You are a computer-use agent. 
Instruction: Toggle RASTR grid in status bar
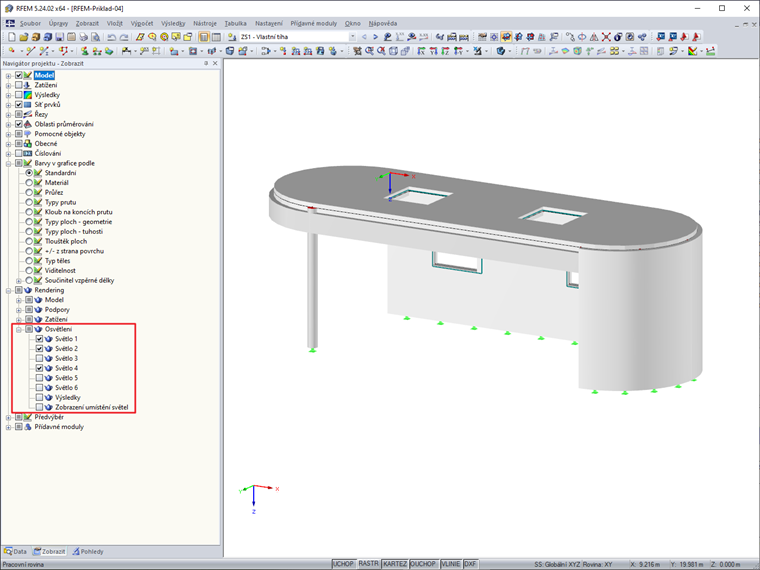368,564
